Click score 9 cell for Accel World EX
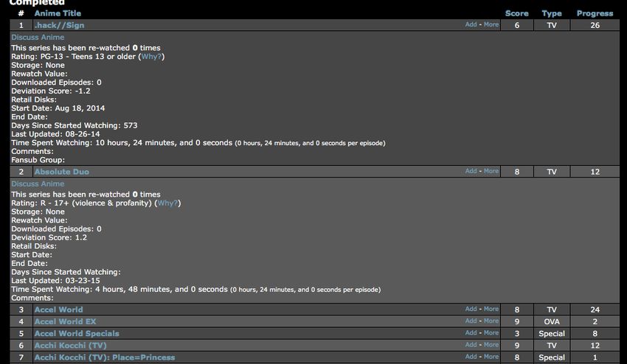Viewport: 627px width, 364px height. pos(516,322)
